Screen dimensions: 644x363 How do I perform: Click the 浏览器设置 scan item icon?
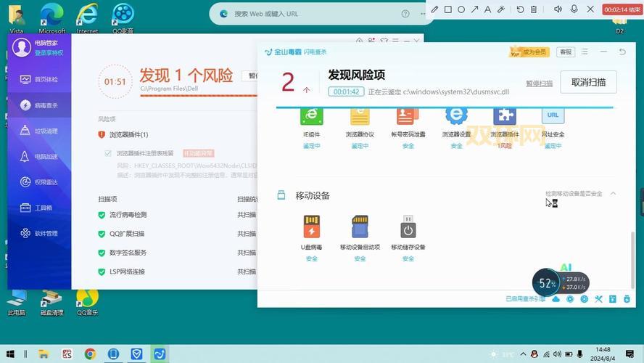456,116
